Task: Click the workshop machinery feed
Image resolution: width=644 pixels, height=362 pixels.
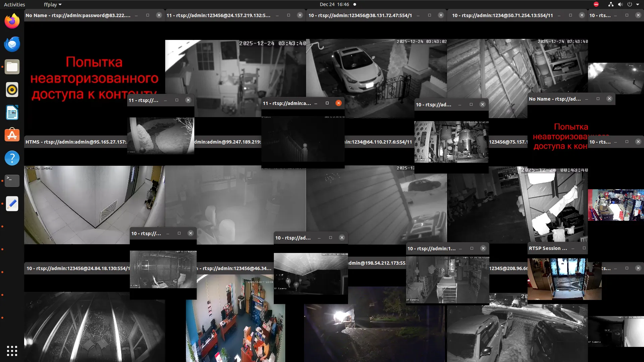Action: pyautogui.click(x=451, y=142)
